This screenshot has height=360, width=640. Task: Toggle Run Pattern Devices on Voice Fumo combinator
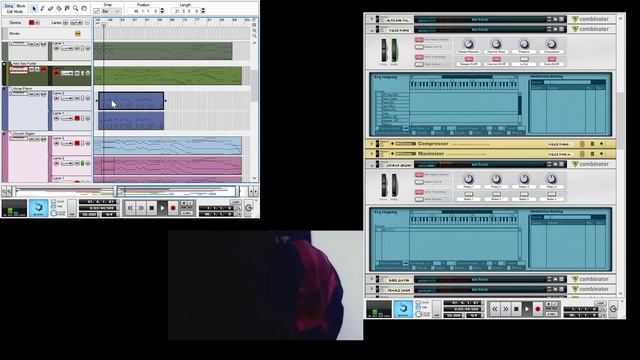(419, 40)
